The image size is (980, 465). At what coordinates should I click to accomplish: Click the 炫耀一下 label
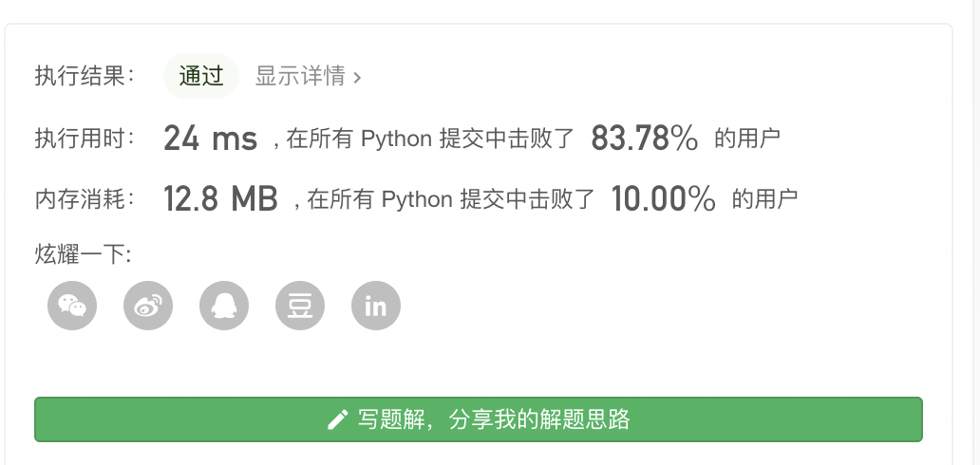83,254
